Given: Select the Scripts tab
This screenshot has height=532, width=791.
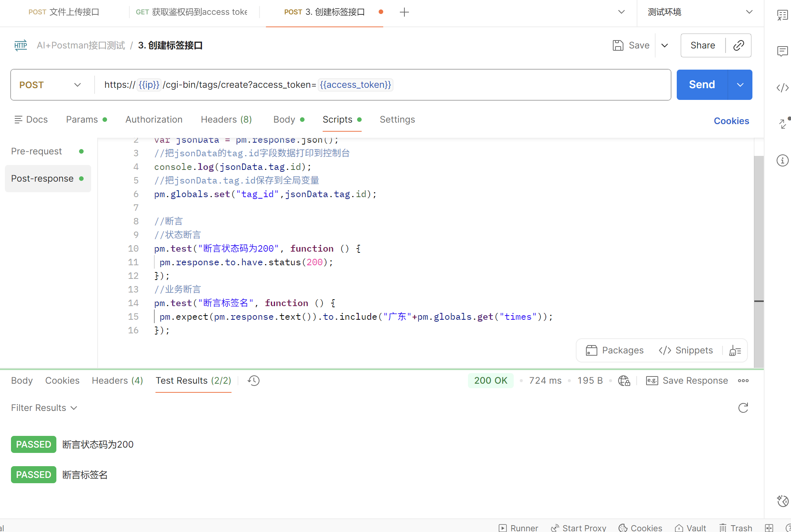Looking at the screenshot, I should pos(342,120).
